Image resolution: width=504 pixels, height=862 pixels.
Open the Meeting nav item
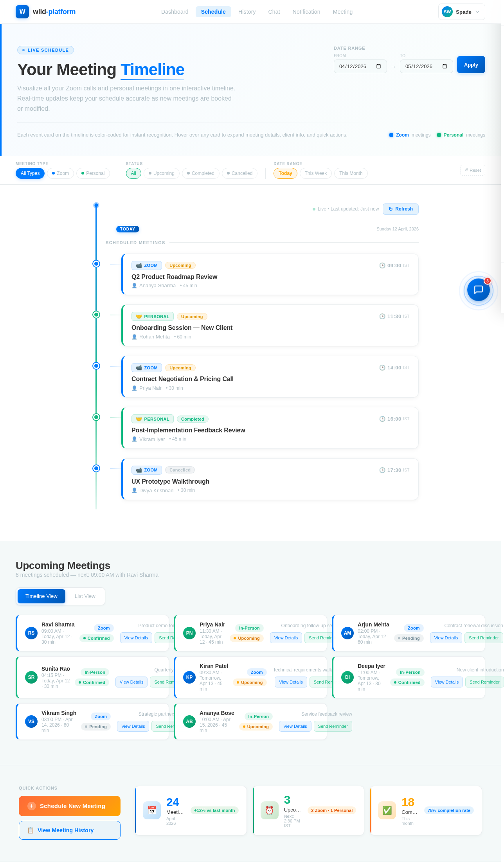coord(343,12)
